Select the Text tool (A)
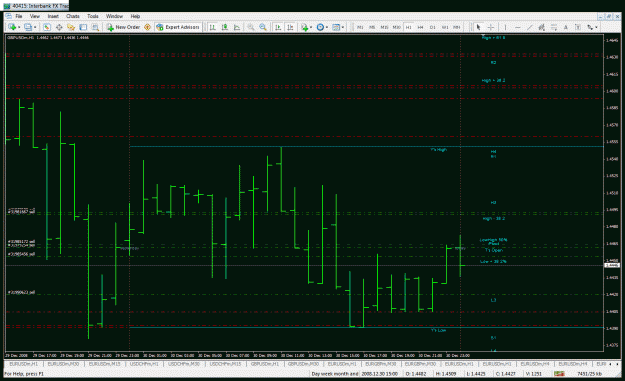 pyautogui.click(x=566, y=27)
